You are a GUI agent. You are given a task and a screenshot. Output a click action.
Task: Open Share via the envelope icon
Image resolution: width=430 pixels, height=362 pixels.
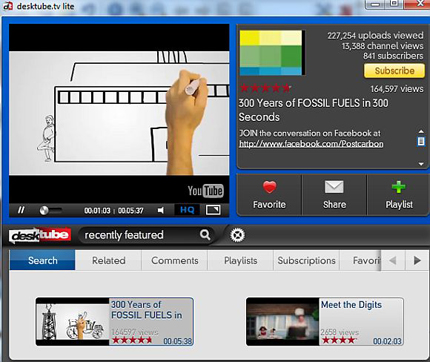click(334, 187)
